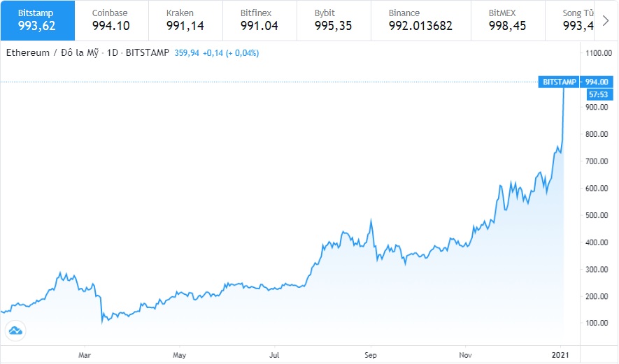The image size is (619, 364).
Task: Click the TradingView cloud logo icon
Action: point(15,330)
